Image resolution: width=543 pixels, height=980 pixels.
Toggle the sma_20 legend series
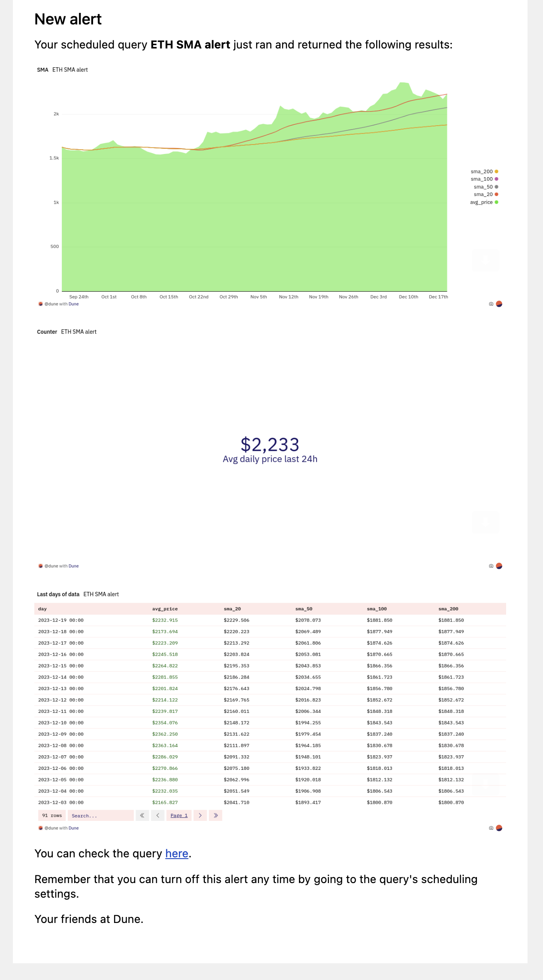486,195
